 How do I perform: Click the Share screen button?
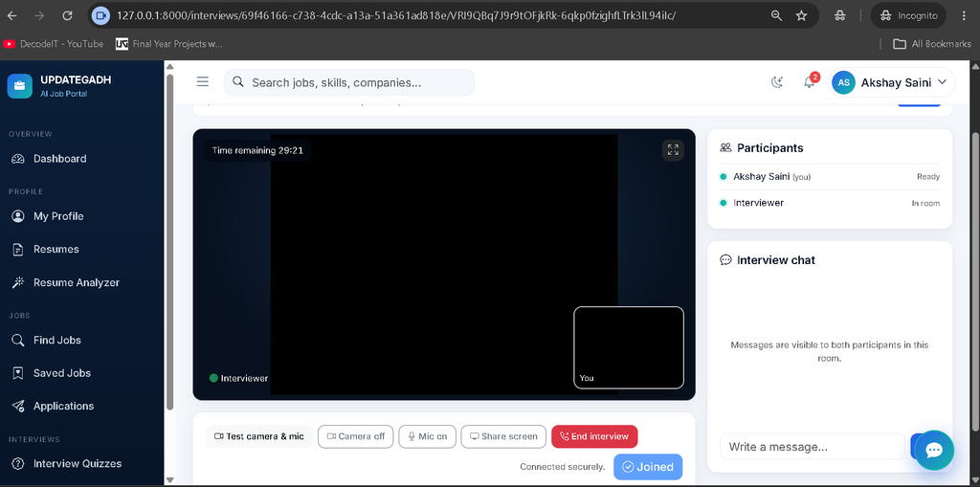tap(503, 436)
